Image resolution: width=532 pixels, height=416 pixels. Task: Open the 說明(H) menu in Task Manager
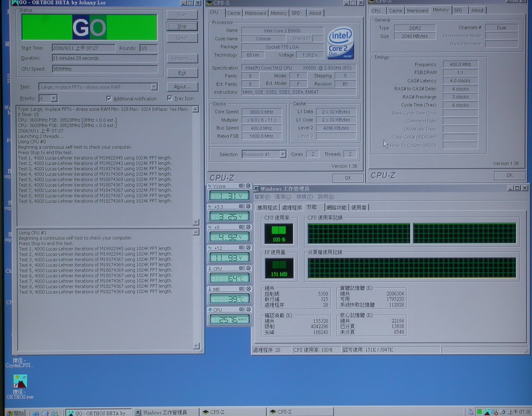click(x=326, y=197)
